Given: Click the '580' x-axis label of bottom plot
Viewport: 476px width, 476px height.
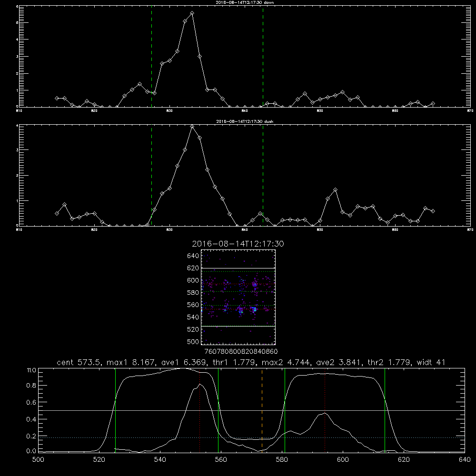Looking at the screenshot, I should click(x=282, y=460).
